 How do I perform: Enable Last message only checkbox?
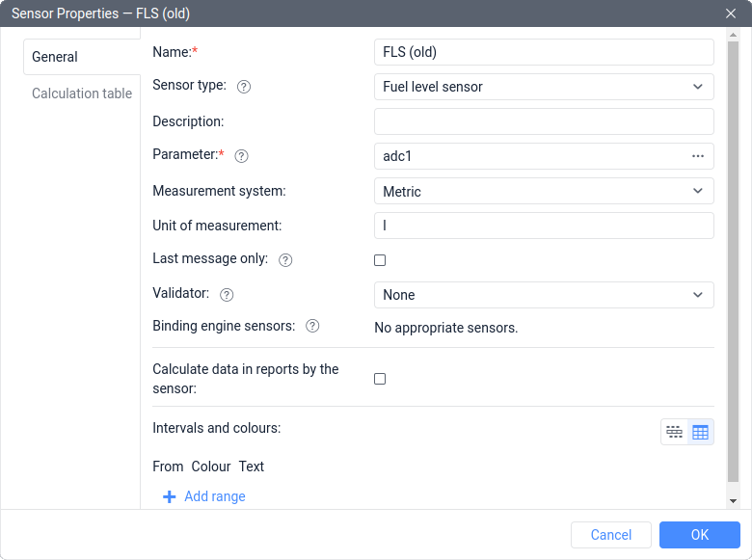click(x=380, y=260)
